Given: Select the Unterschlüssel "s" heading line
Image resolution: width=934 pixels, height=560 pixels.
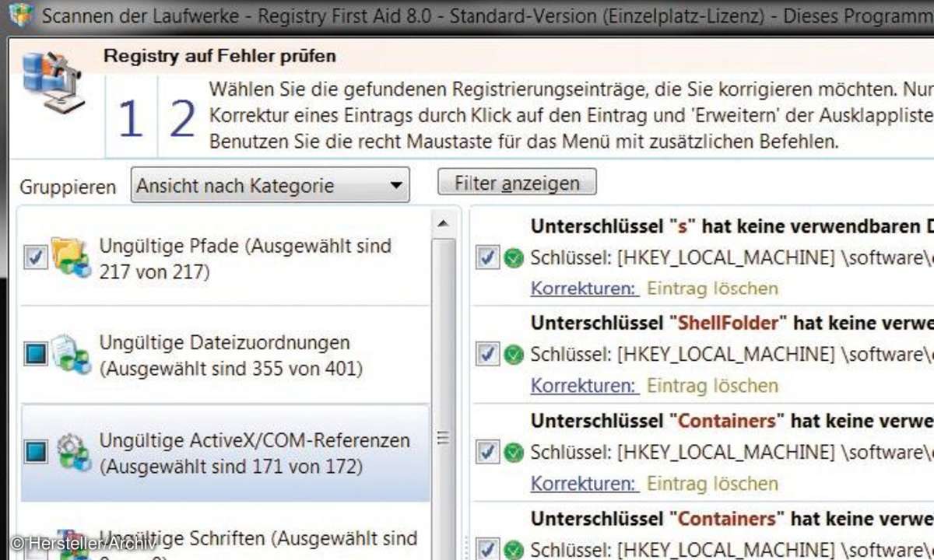Looking at the screenshot, I should (x=732, y=226).
